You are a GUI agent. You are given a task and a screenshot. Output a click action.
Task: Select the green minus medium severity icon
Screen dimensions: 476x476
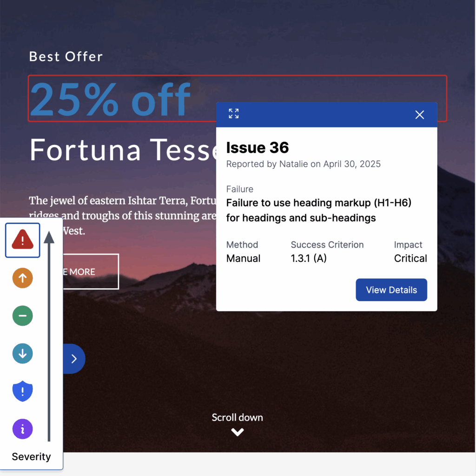click(22, 316)
